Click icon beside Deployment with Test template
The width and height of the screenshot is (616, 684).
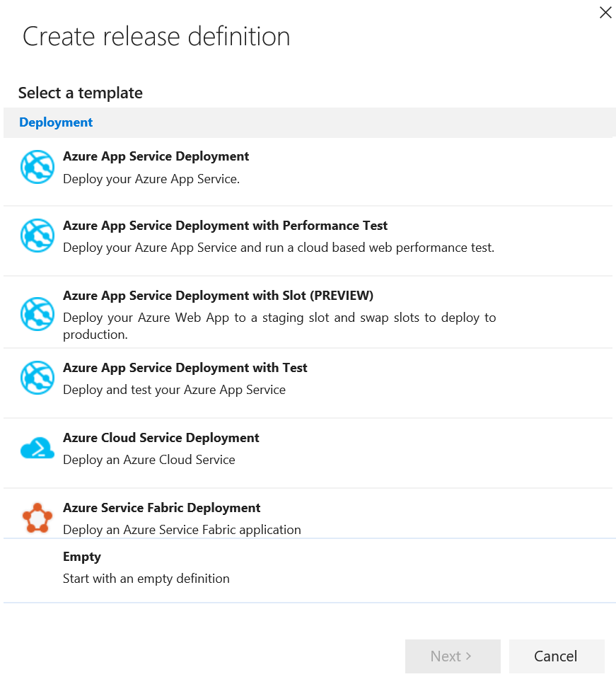37,378
